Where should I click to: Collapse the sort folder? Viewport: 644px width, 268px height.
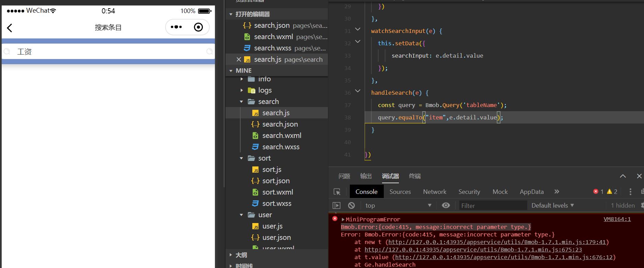click(242, 158)
